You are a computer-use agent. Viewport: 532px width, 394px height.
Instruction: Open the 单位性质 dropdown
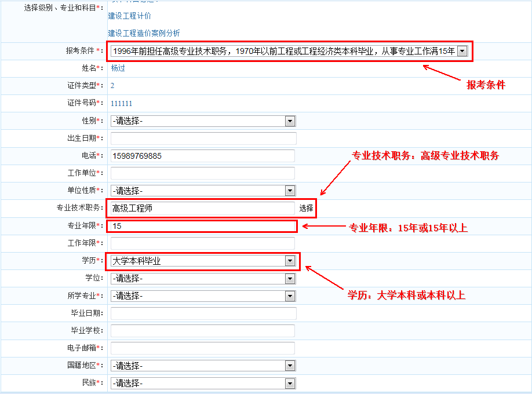click(x=203, y=191)
